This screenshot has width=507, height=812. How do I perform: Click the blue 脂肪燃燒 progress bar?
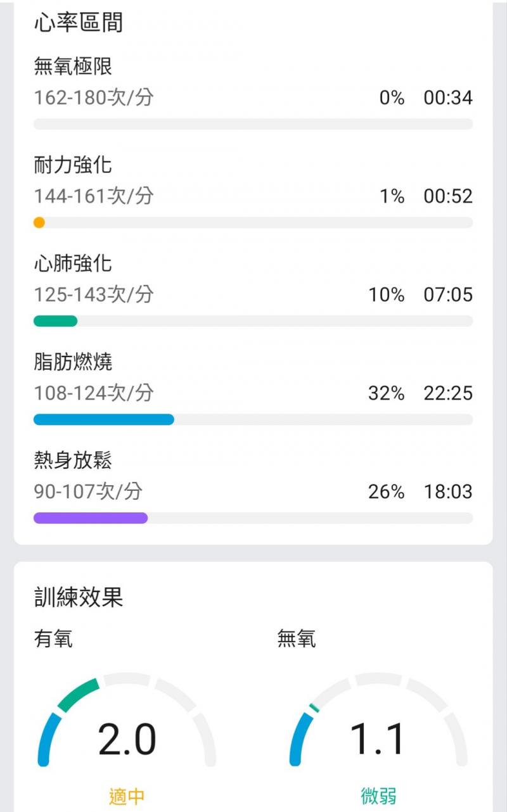coord(103,419)
